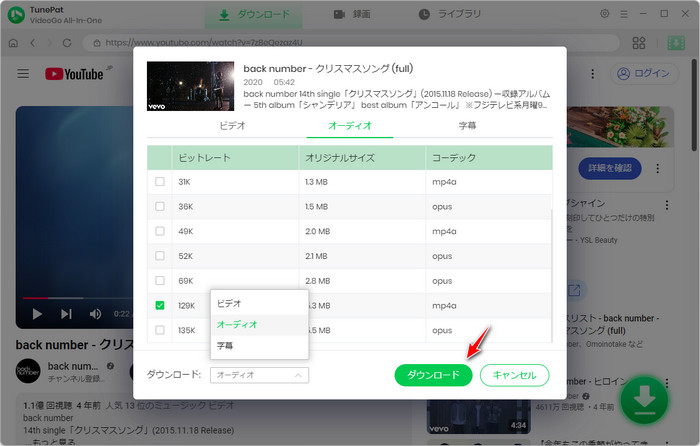Viewport: 700px width, 446px height.
Task: Switch to the 字幕 tab in dialog
Action: (x=467, y=125)
